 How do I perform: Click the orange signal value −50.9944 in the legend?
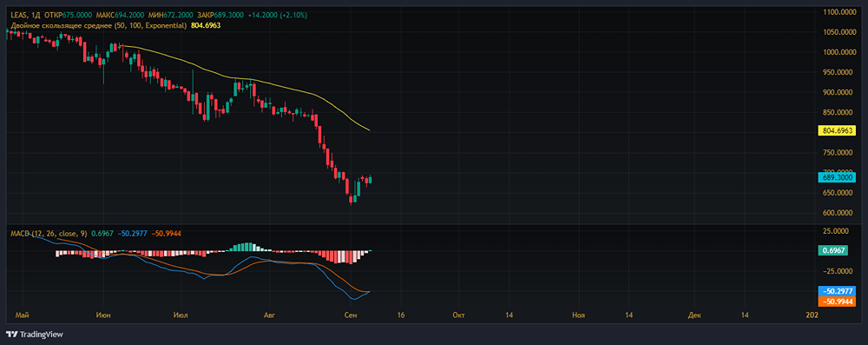(166, 234)
